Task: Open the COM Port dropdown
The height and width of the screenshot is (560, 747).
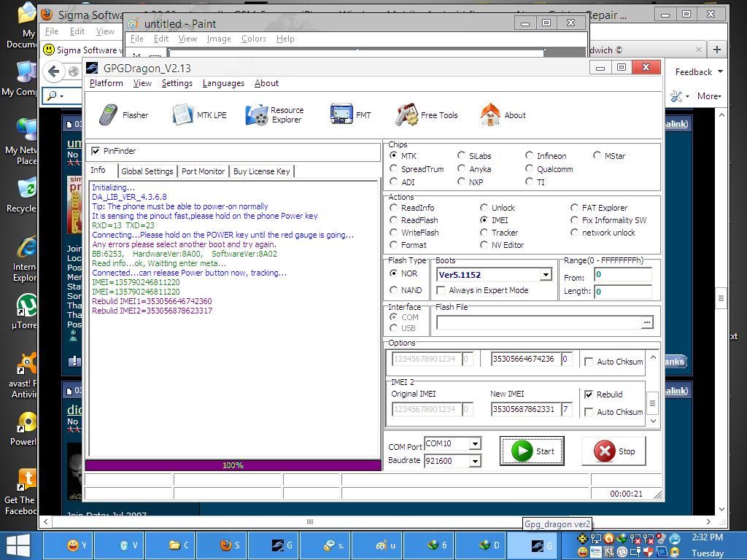Action: (x=474, y=444)
